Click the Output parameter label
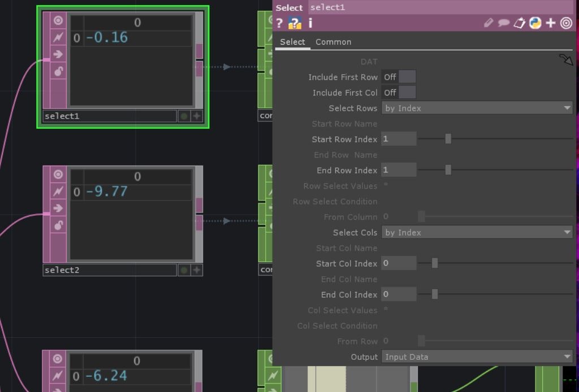 click(x=364, y=357)
